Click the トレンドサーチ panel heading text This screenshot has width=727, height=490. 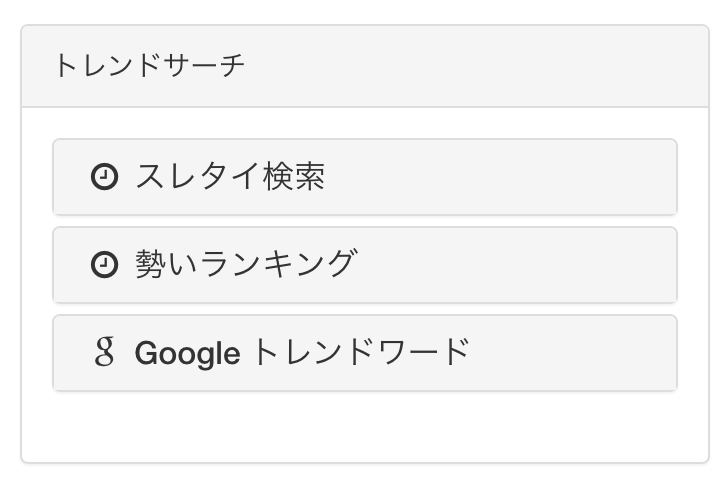[149, 65]
